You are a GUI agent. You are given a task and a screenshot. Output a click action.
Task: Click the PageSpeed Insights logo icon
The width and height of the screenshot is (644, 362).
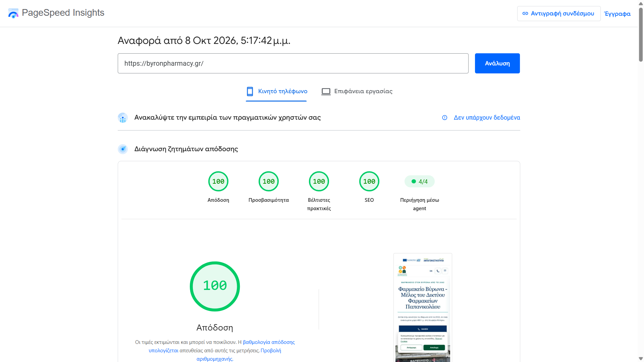click(x=13, y=13)
